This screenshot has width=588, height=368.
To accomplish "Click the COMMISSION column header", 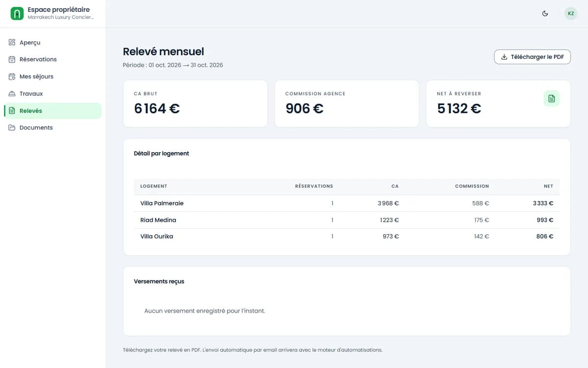I will (472, 186).
